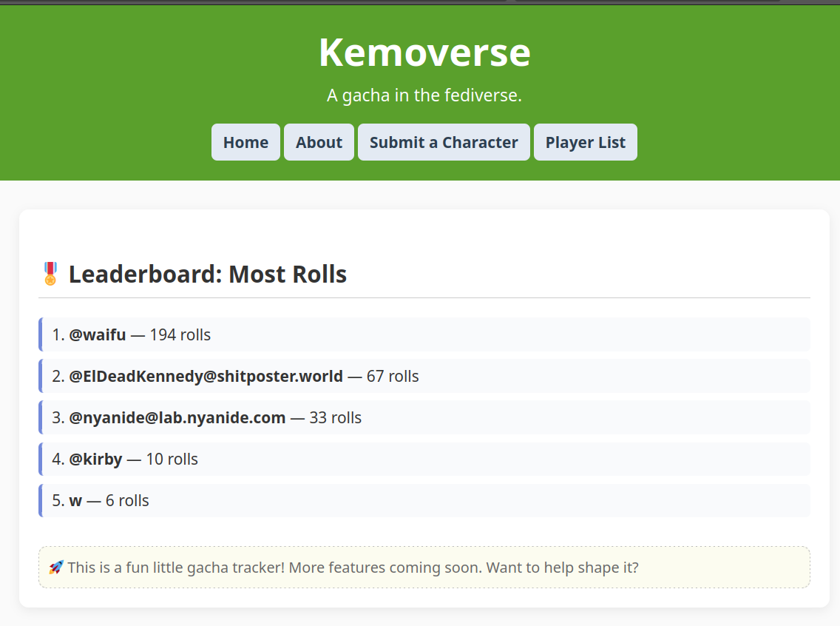Click the "33 rolls" count
This screenshot has width=840, height=626.
336,418
